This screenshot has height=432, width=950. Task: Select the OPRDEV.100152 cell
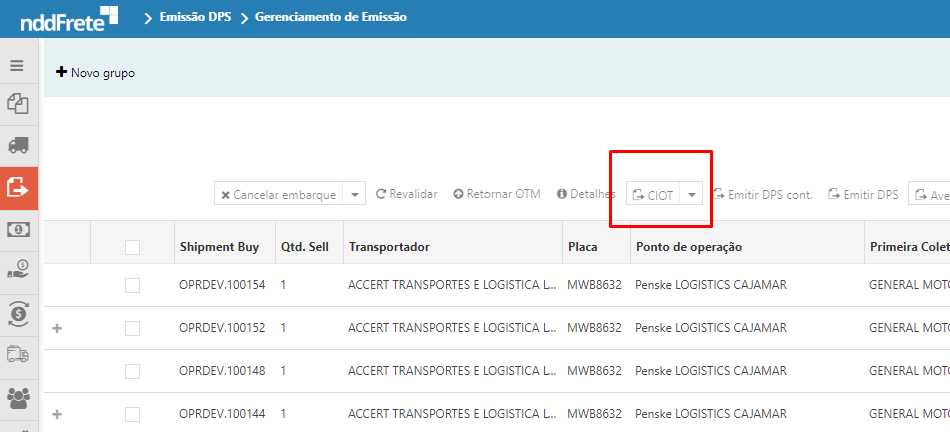222,328
